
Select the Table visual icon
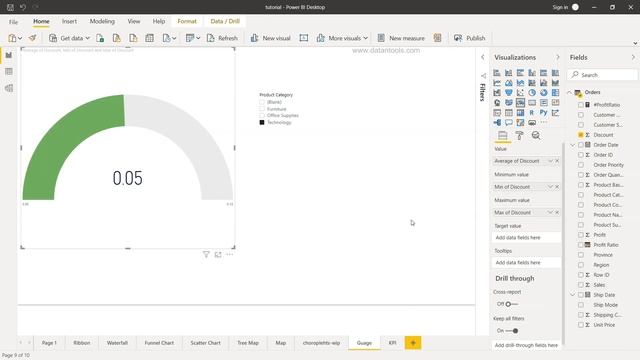[x=509, y=112]
